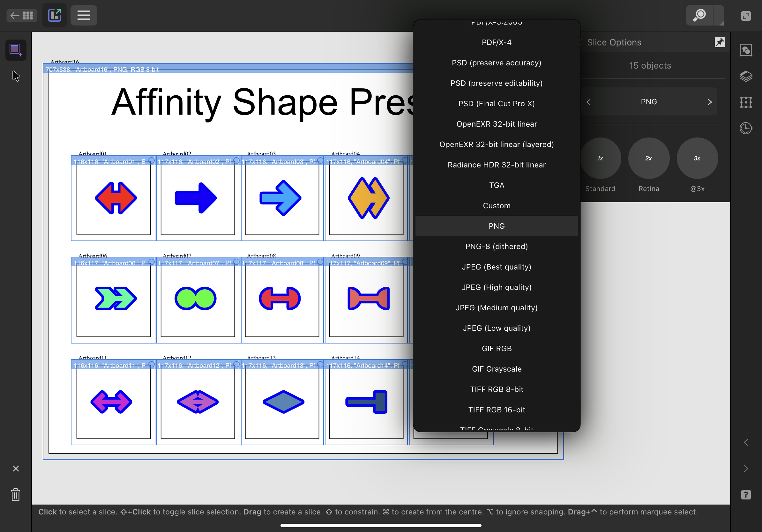Delete with the trash can icon
Screen dimensions: 762x532
click(16, 494)
